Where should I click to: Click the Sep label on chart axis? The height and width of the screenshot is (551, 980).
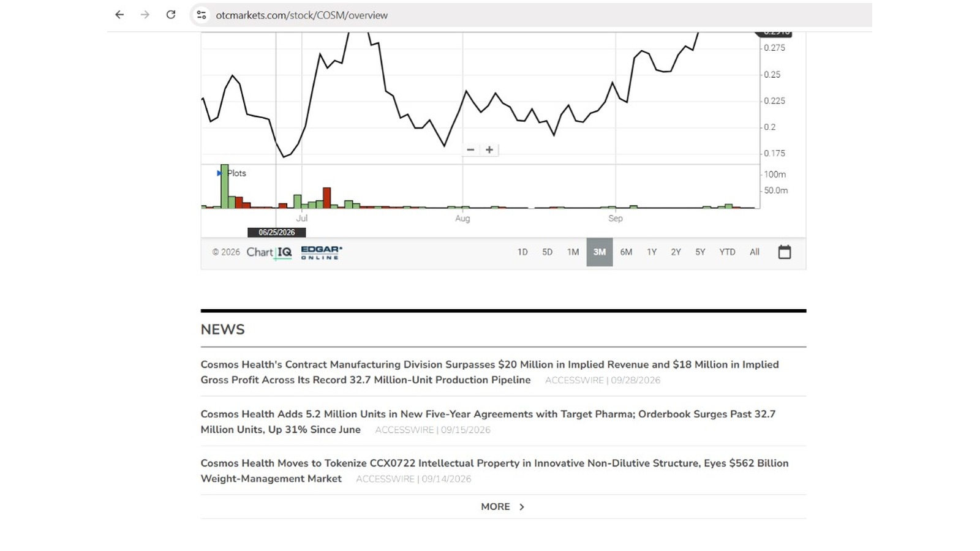(x=616, y=218)
